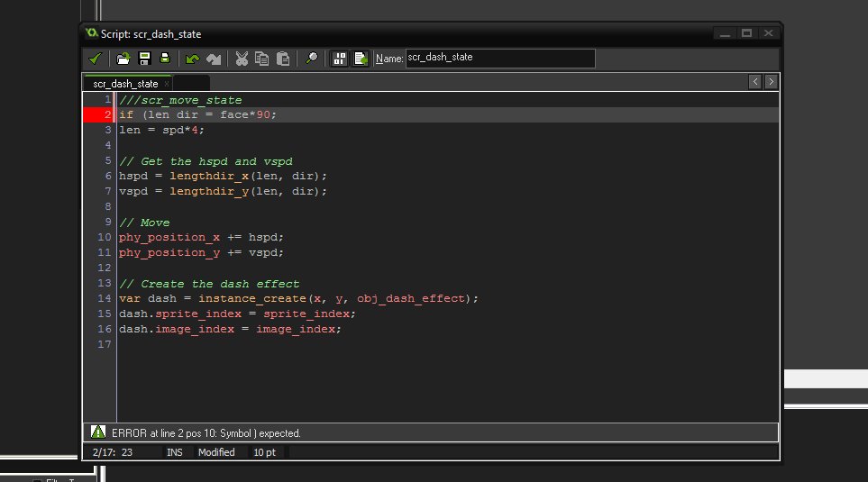Screen dimensions: 868x482
Task: Click the warning icon in error bar
Action: pos(98,432)
